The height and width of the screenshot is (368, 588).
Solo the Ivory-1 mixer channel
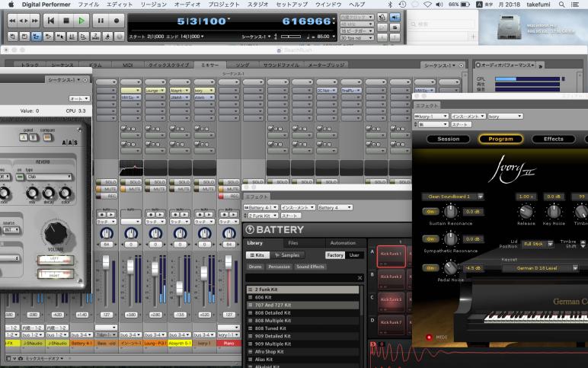(x=205, y=182)
